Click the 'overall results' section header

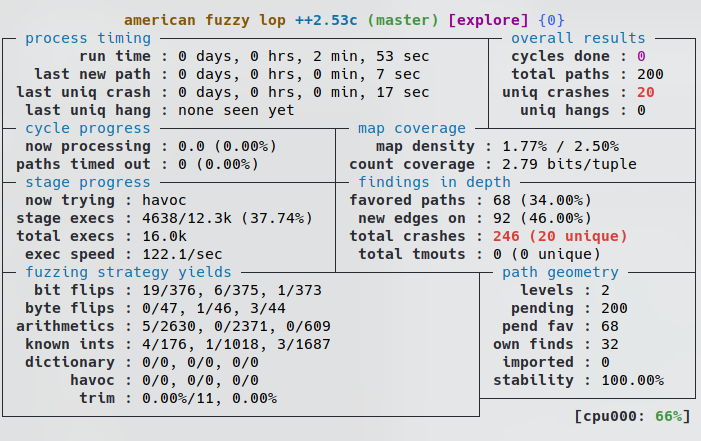pyautogui.click(x=579, y=38)
